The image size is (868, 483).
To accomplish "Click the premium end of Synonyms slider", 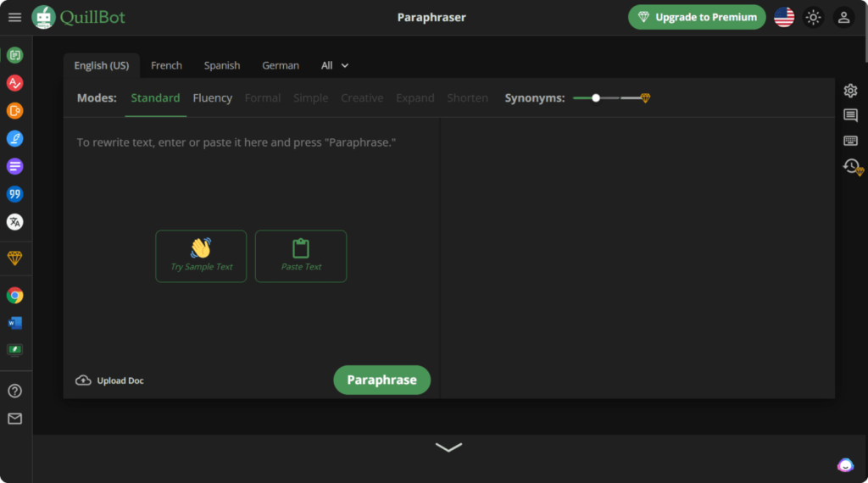I will [x=645, y=98].
